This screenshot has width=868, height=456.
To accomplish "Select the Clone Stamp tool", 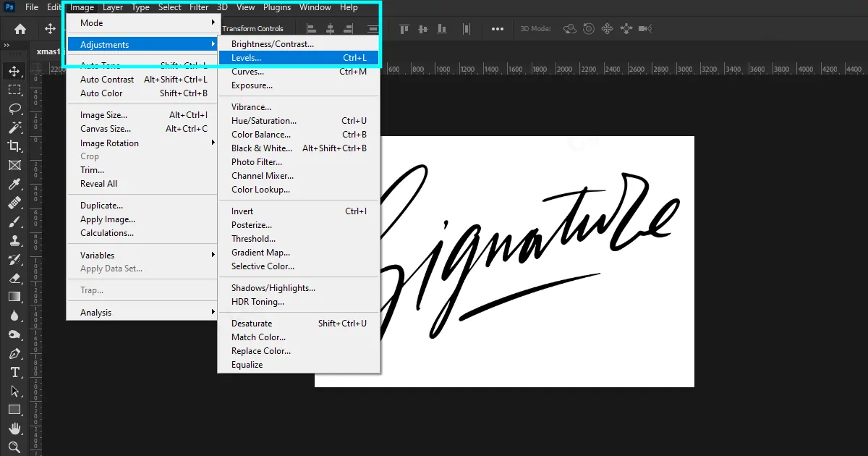I will click(x=14, y=240).
